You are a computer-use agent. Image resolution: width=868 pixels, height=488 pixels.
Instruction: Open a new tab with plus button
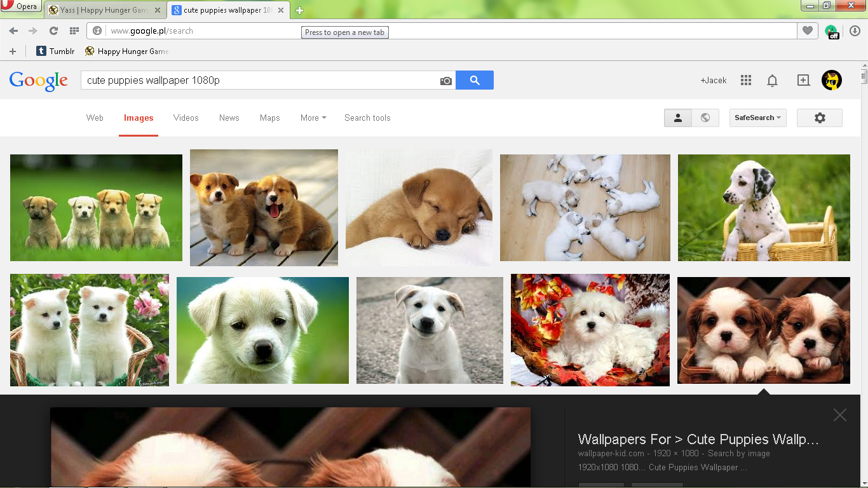(x=299, y=10)
